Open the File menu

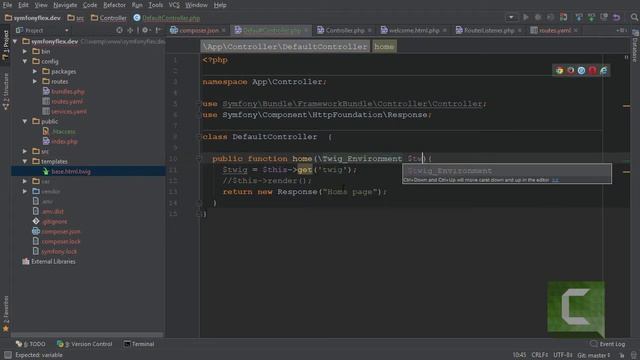click(x=7, y=5)
